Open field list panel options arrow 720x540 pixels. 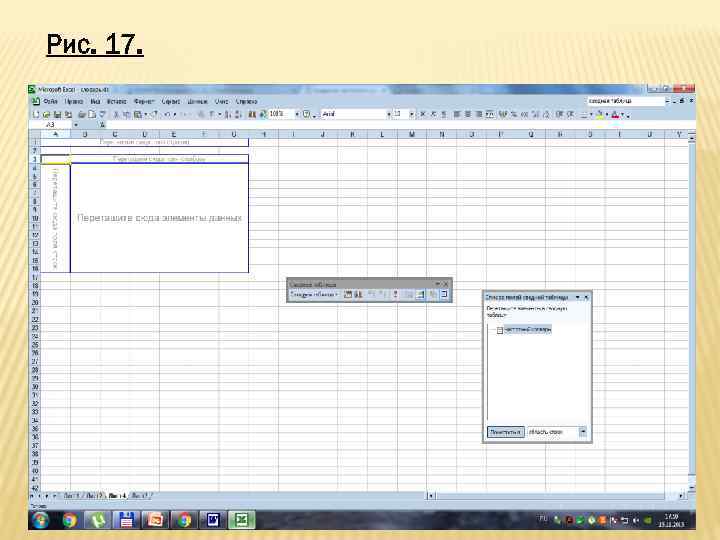pyautogui.click(x=578, y=298)
